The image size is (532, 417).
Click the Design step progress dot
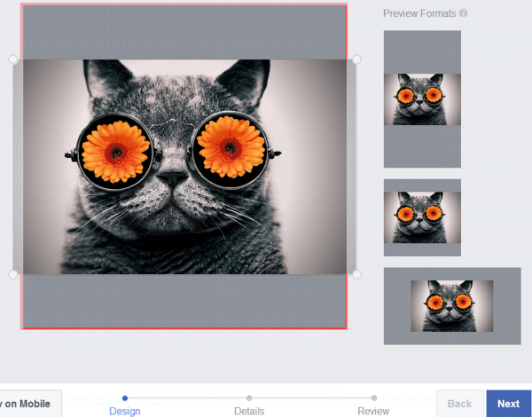tap(125, 397)
